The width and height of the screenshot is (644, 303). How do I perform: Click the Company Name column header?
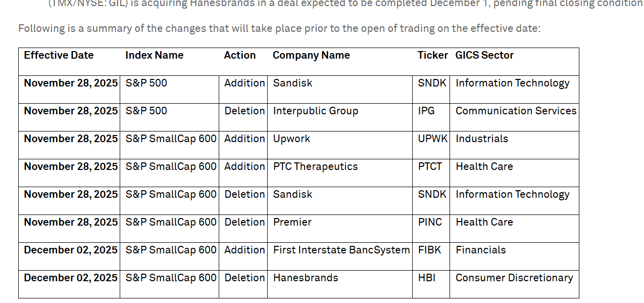tap(311, 56)
